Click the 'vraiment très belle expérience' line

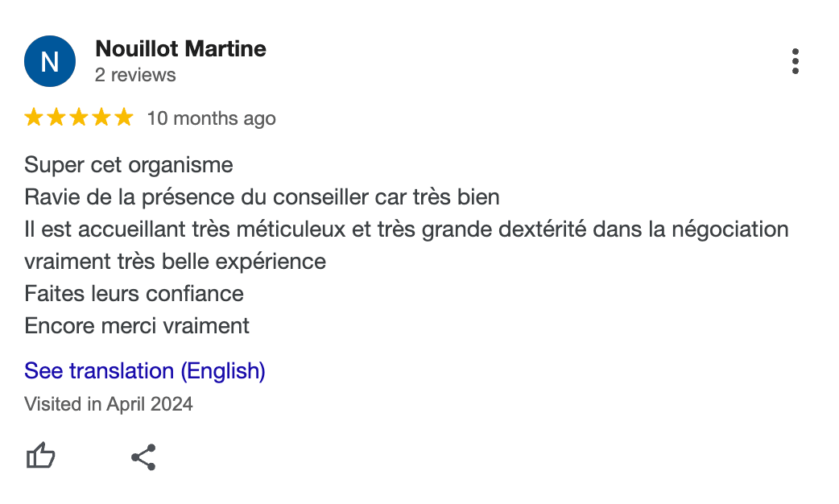click(x=175, y=262)
